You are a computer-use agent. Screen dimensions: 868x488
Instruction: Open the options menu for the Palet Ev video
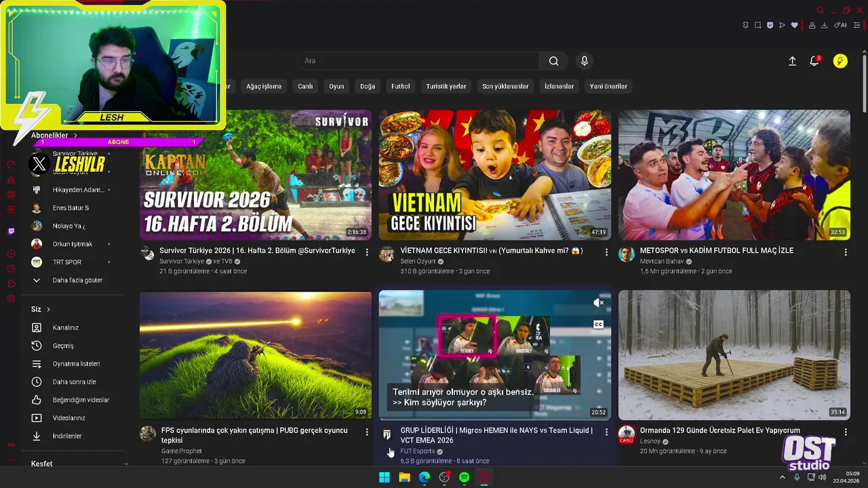click(846, 432)
